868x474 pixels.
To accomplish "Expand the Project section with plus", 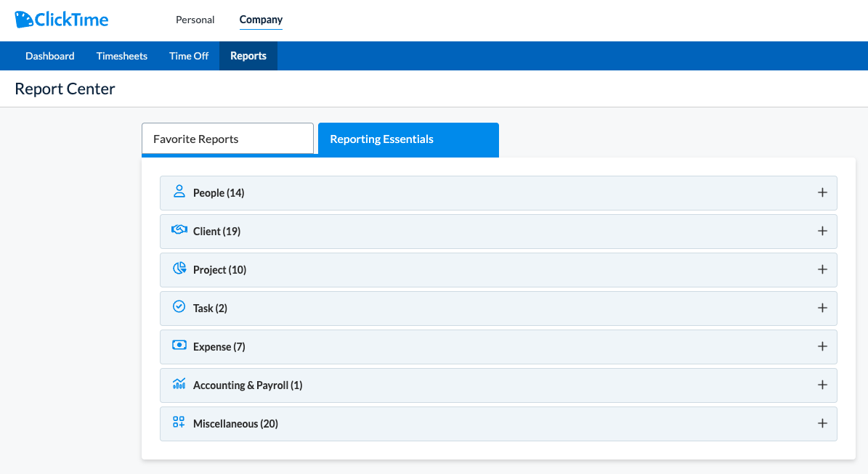I will point(822,269).
